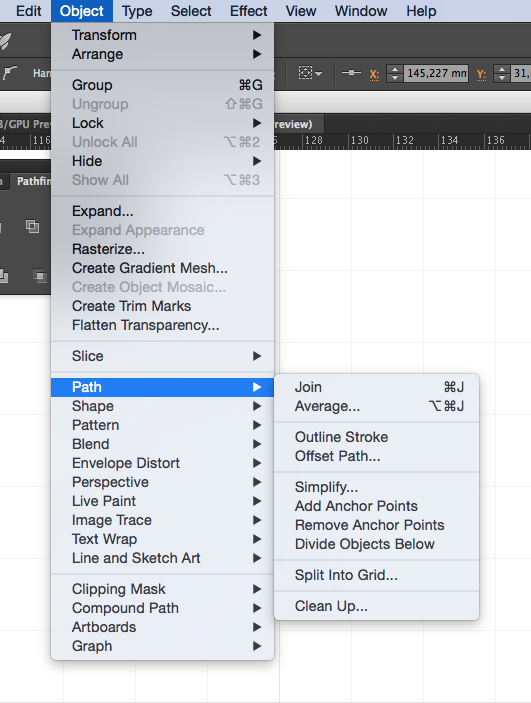The image size is (531, 703).
Task: Open the Window menu
Action: [x=361, y=11]
